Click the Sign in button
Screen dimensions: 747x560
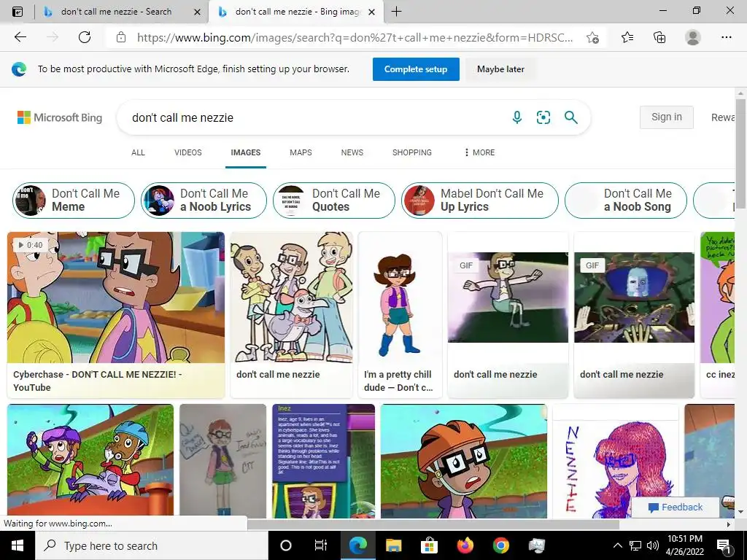667,117
